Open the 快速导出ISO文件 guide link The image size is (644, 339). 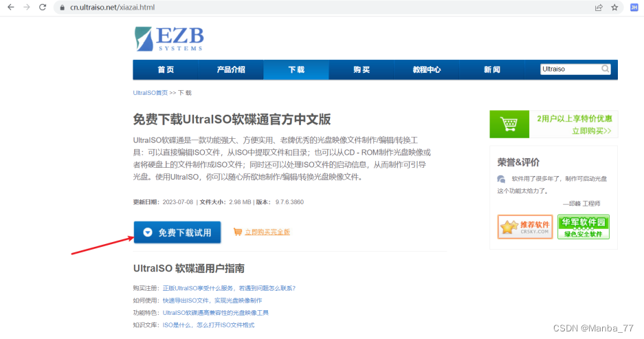tap(212, 300)
